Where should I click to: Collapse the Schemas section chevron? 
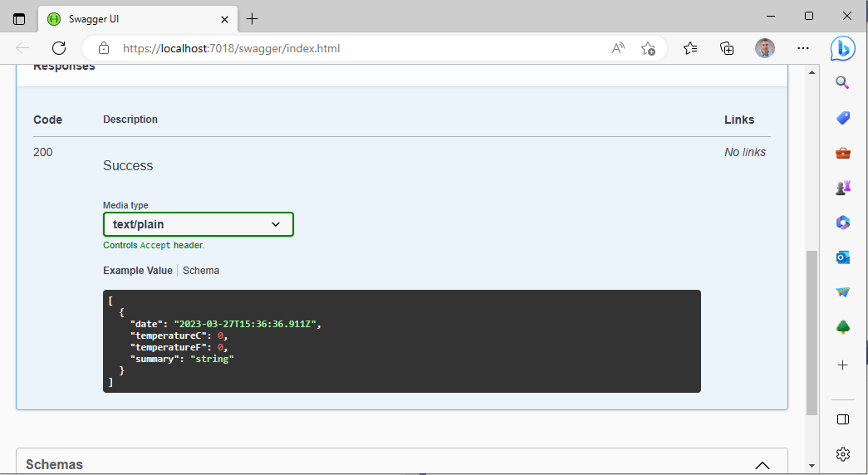coord(763,465)
